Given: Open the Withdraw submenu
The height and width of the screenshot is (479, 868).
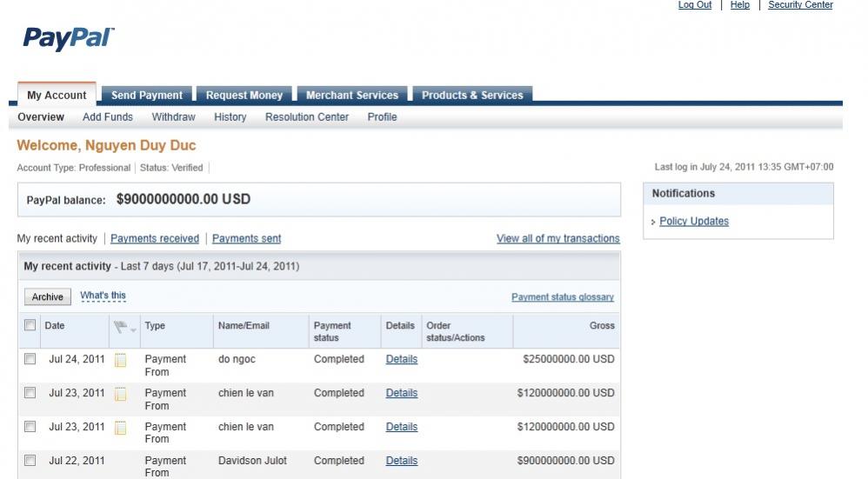Looking at the screenshot, I should tap(173, 117).
